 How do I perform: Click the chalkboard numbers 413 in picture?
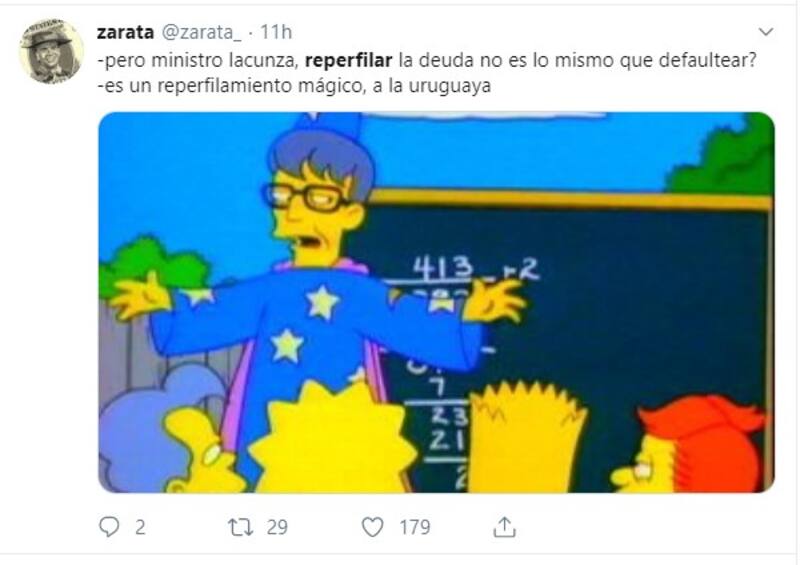(443, 267)
